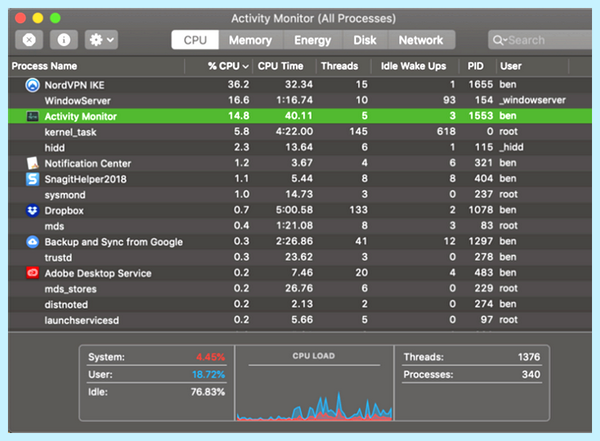Click the 4:22.00 CPU time cell
This screenshot has width=600, height=441.
[x=294, y=132]
